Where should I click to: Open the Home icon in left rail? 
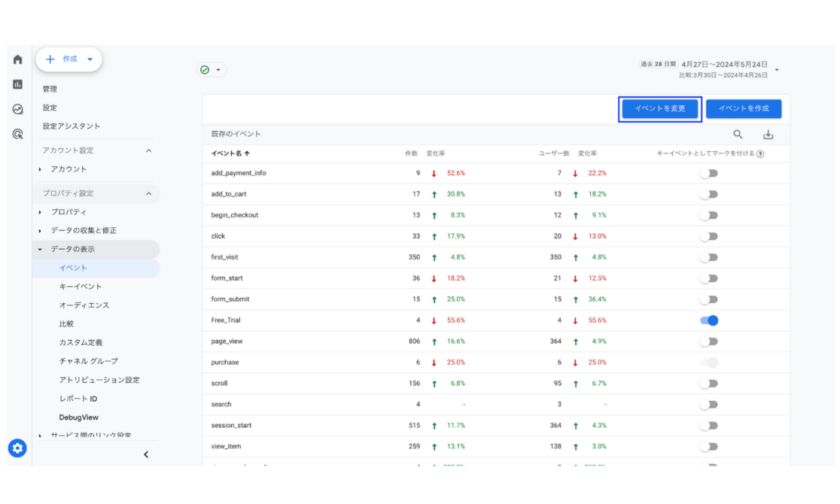point(17,59)
